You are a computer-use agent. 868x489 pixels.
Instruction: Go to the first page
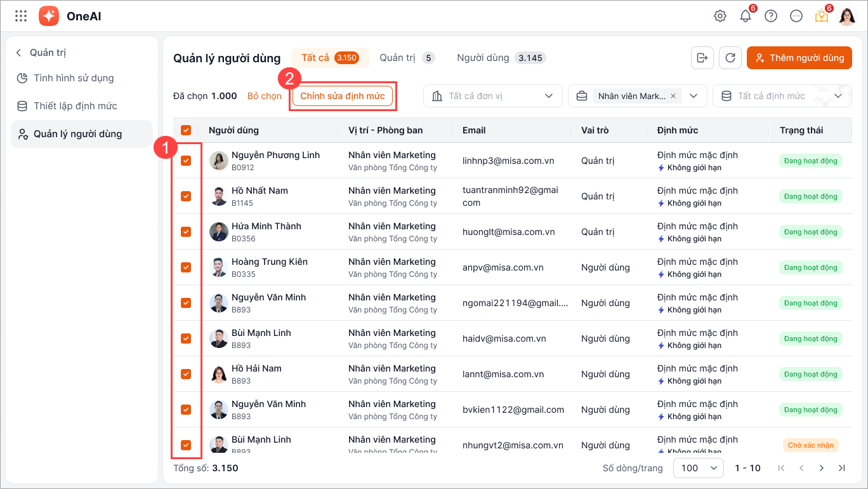[x=781, y=468]
